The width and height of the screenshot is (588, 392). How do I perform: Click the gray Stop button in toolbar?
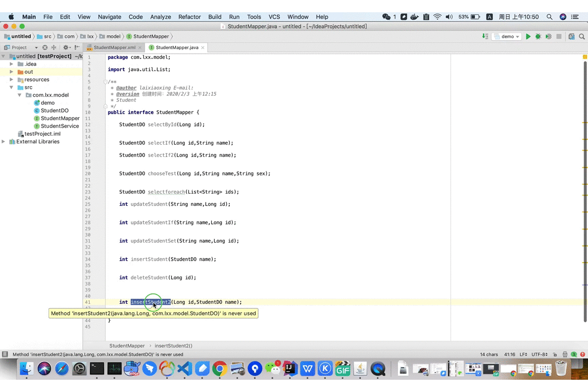click(559, 36)
